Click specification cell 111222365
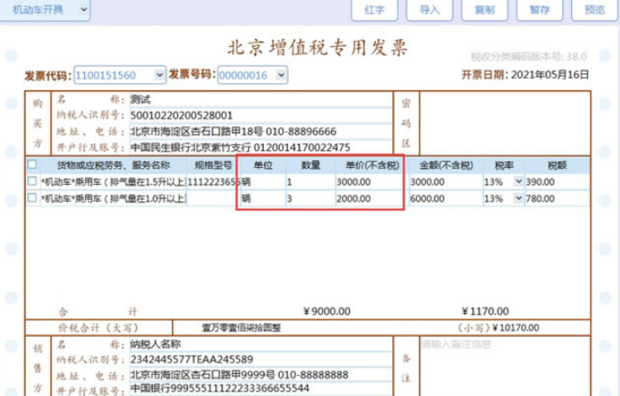Screen dimensions: 620x396 tap(213, 182)
